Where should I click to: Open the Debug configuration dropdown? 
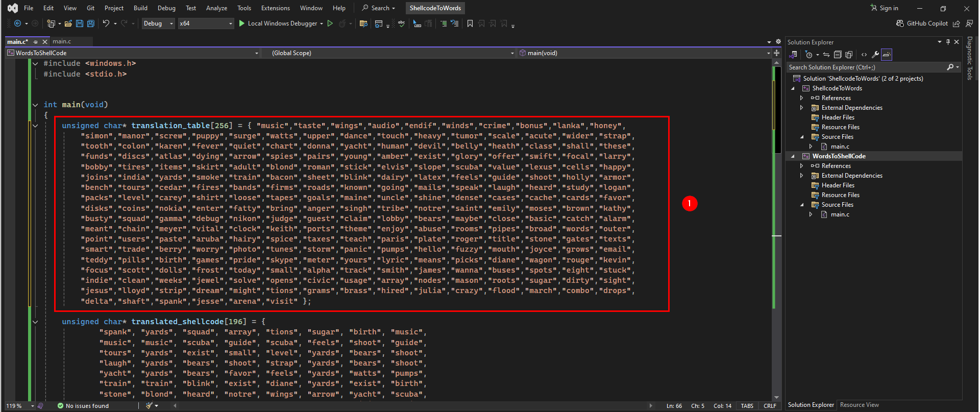158,23
